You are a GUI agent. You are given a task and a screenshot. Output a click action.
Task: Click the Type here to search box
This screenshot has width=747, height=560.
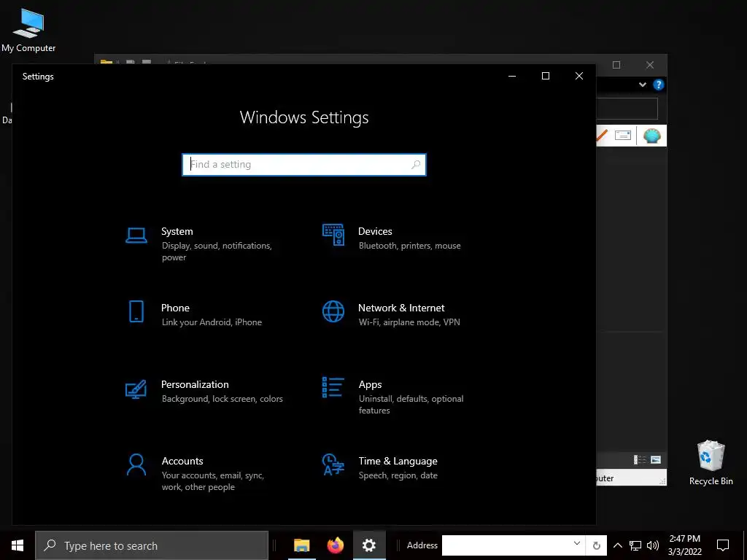152,545
